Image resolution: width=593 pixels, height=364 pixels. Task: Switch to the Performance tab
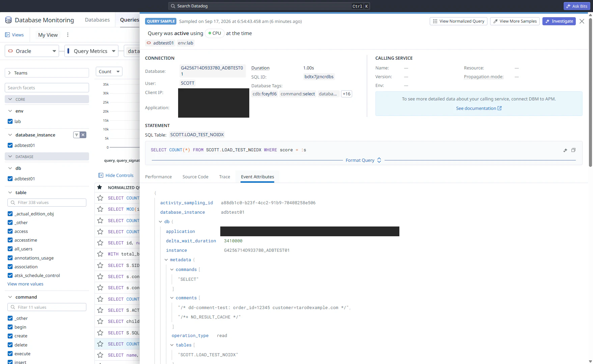[158, 177]
